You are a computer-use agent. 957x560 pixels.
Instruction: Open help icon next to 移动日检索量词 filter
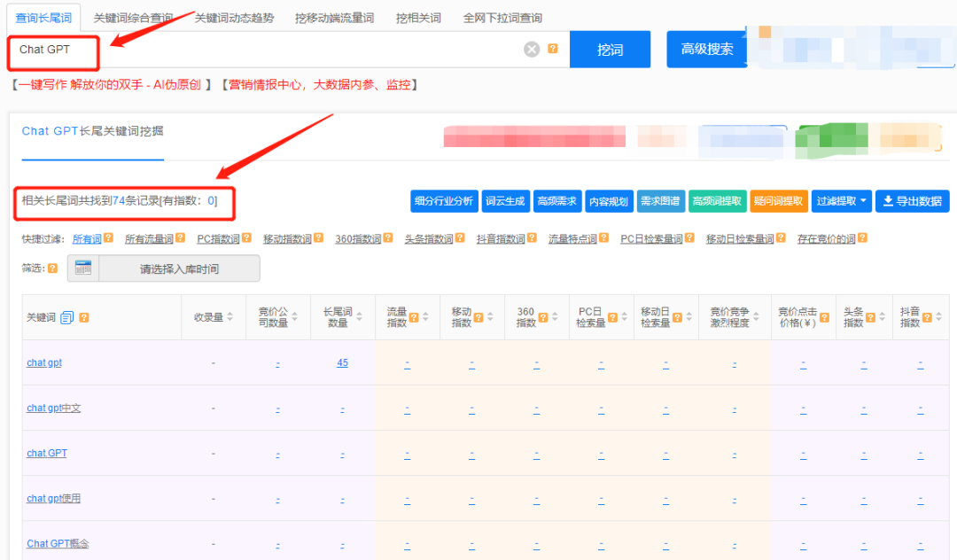(x=781, y=237)
